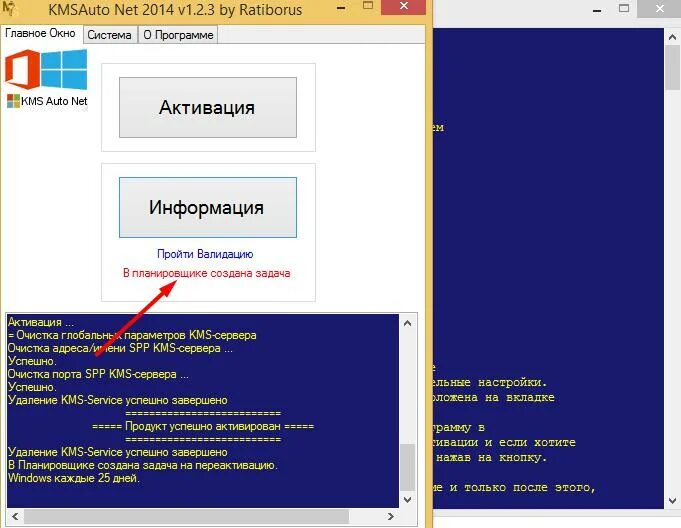Maximize the background window
Screen dimensions: 681x528
[624, 8]
